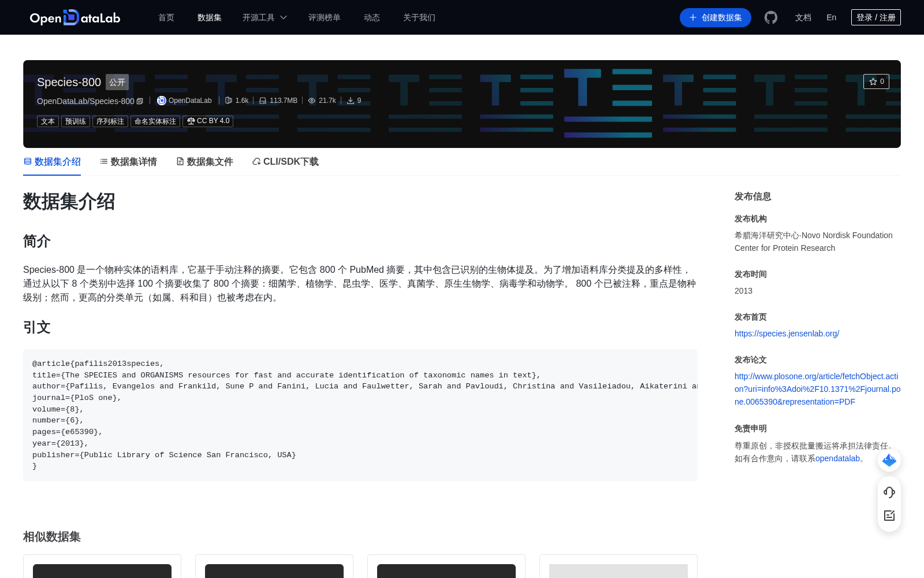Click the 创建数据集 button
The height and width of the screenshot is (578, 924).
click(x=716, y=17)
